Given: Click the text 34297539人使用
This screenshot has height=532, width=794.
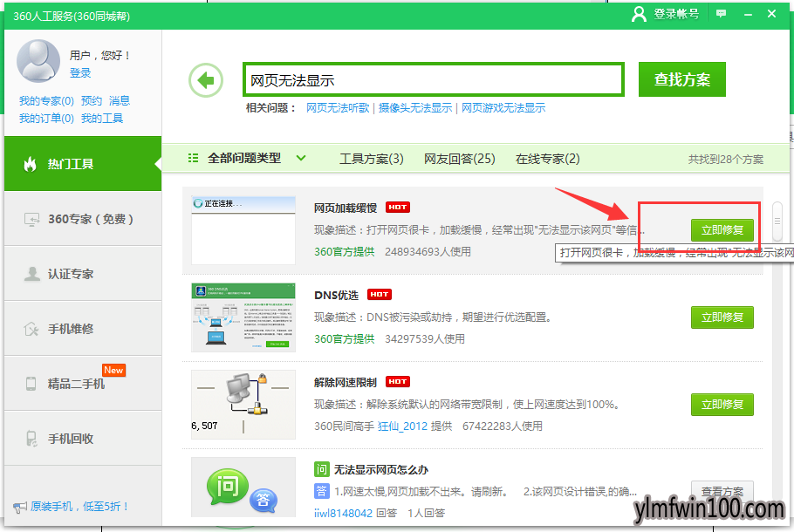Looking at the screenshot, I should [425, 338].
